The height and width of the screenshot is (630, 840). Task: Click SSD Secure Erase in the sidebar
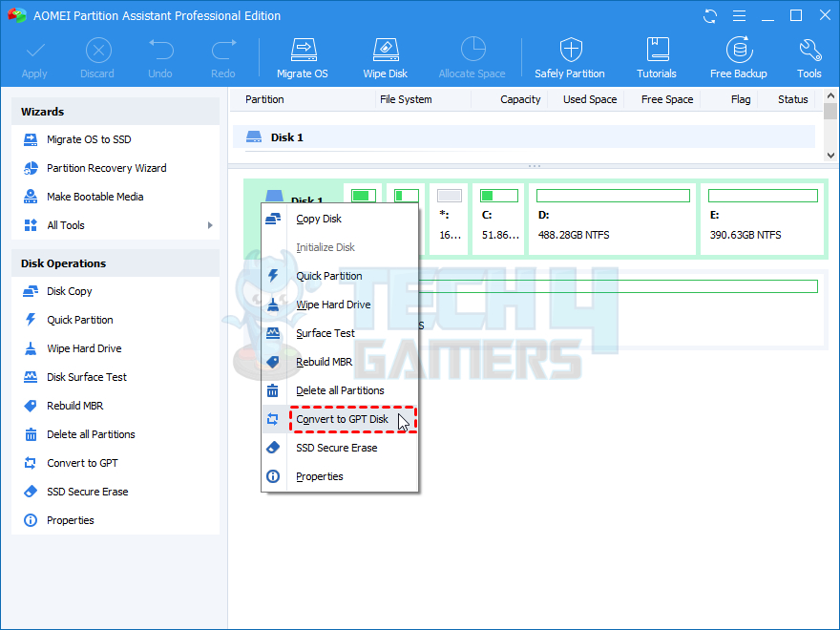pyautogui.click(x=115, y=492)
